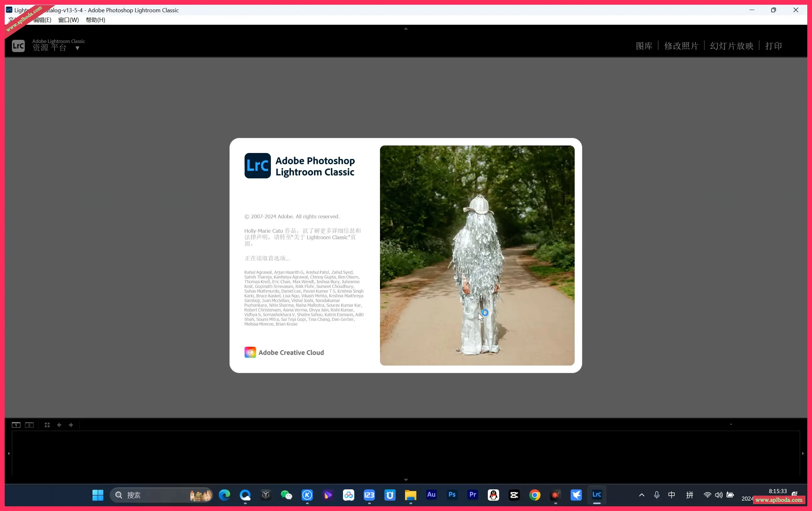Open the red screen recorder taskbar icon

[x=555, y=495]
